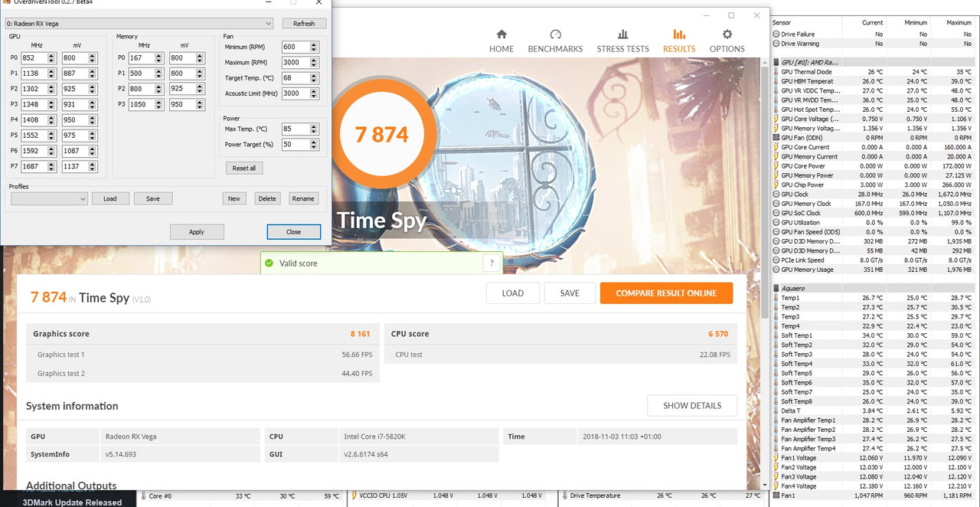Delete the selected profile
Image resolution: width=980 pixels, height=507 pixels.
pos(267,198)
